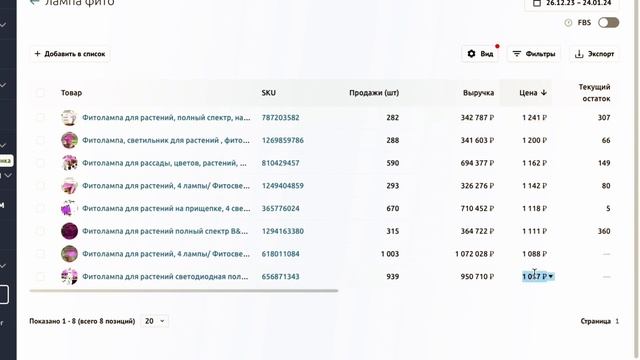Open the 20 rows-per-page dropdown
Screen dimensions: 640x360
[154, 321]
